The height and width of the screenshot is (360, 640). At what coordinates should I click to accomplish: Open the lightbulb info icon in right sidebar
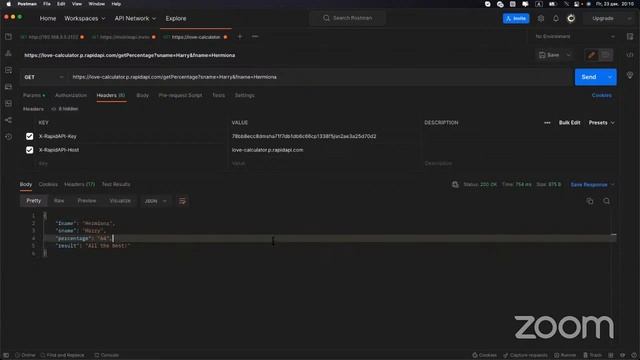click(630, 76)
